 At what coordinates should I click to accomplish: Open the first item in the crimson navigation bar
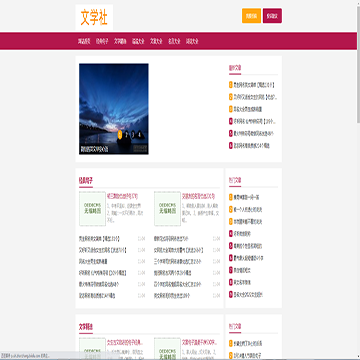pos(84,41)
